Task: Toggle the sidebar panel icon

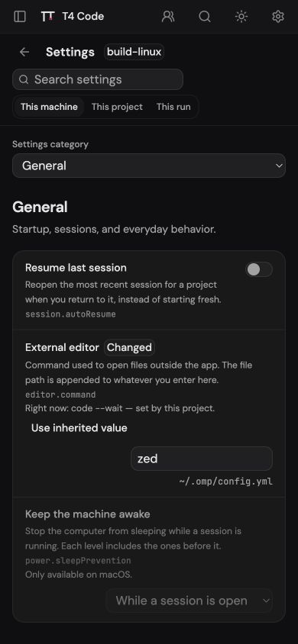Action: coord(20,17)
